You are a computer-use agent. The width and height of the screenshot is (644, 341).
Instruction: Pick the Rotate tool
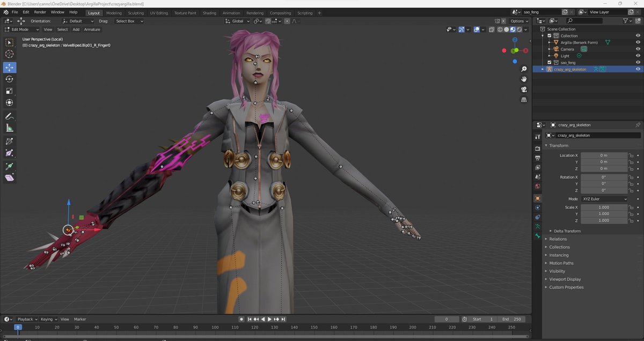point(10,79)
